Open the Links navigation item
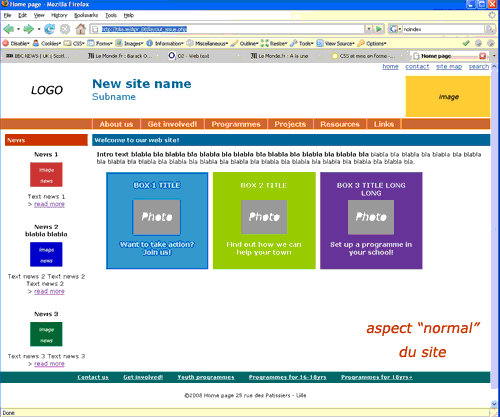This screenshot has height=417, width=500. 384,124
